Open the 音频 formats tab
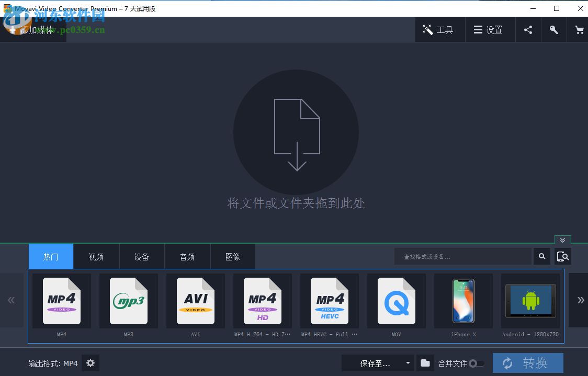Image resolution: width=588 pixels, height=376 pixels. click(x=187, y=256)
